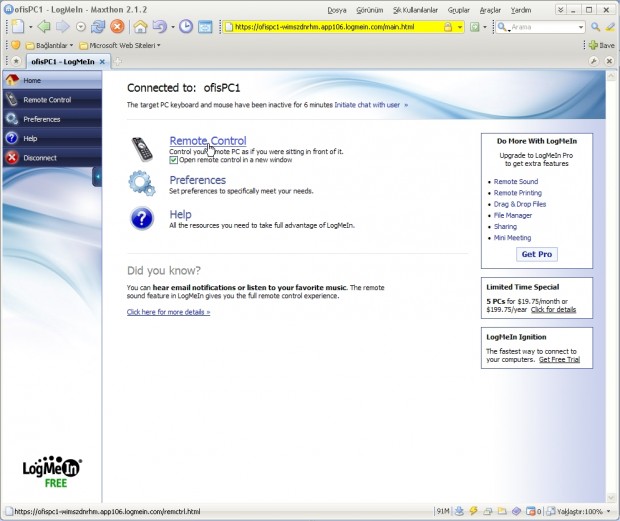This screenshot has height=521, width=620.
Task: Open Click here for more details link
Action: [168, 312]
